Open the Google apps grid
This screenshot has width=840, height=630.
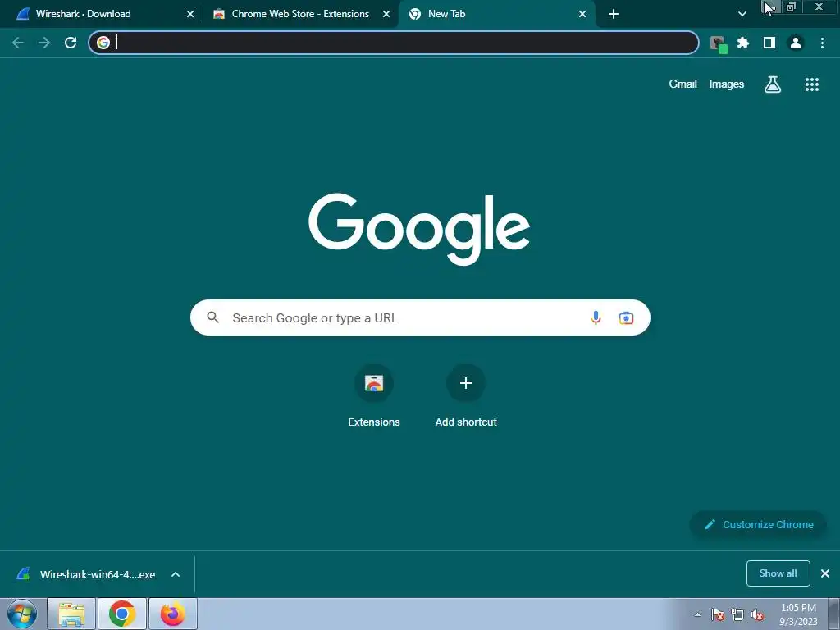811,84
